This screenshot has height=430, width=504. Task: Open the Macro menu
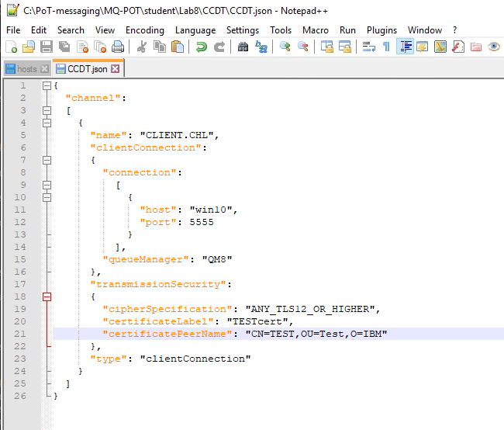pyautogui.click(x=316, y=30)
